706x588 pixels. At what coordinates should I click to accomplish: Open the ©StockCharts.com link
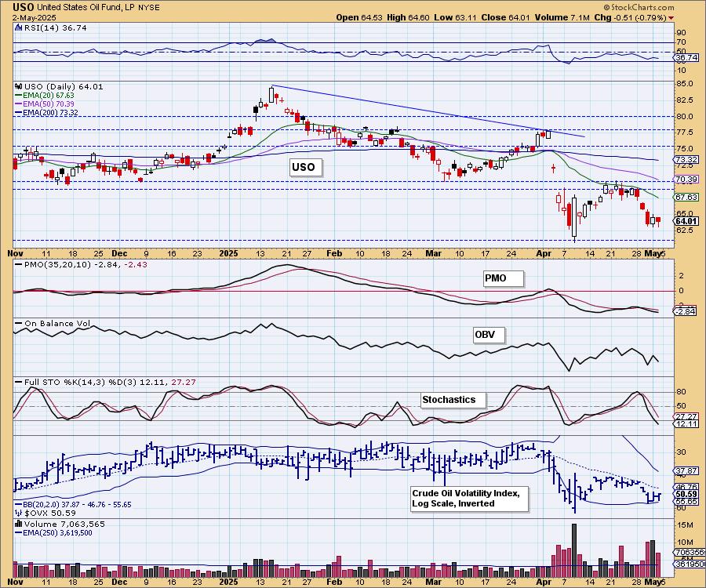click(x=639, y=7)
